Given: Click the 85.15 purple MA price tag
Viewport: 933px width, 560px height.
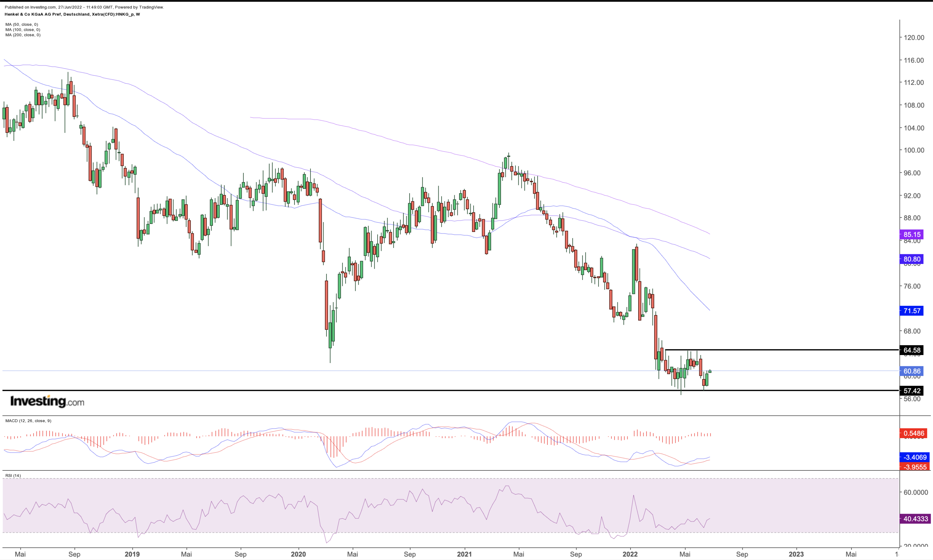Looking at the screenshot, I should click(911, 234).
